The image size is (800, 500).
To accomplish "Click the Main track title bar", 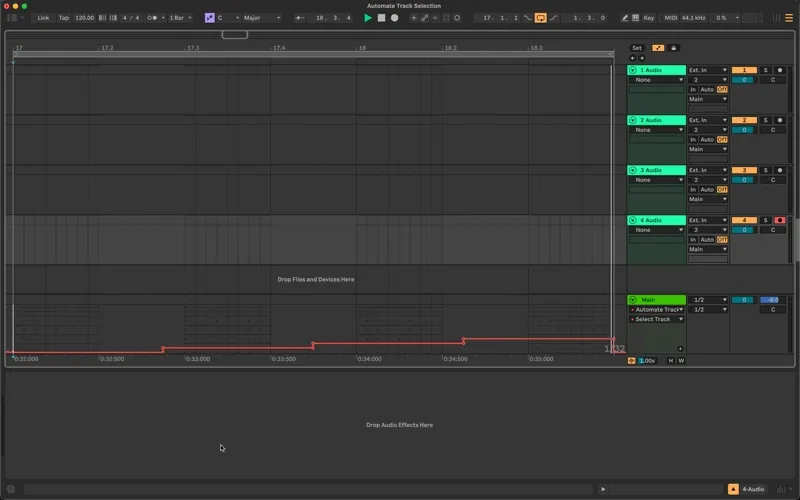I will click(656, 299).
